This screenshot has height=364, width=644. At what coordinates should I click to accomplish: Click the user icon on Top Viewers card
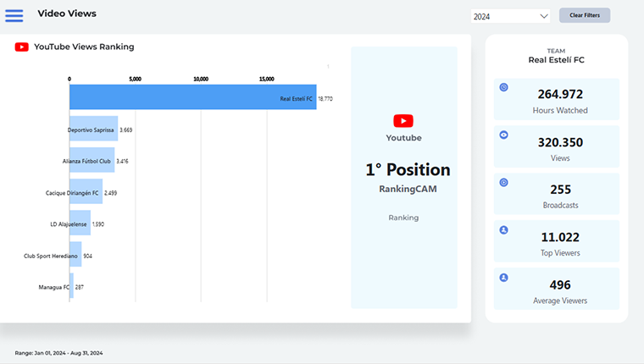503,229
